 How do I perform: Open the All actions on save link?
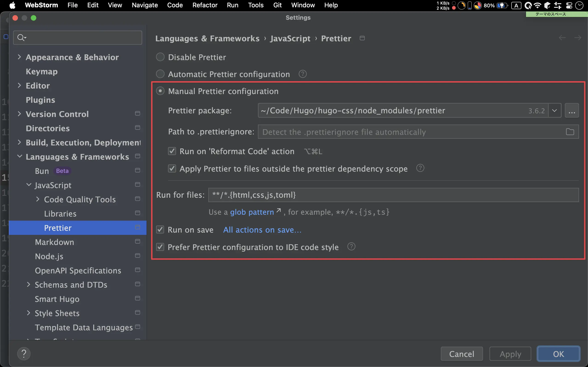coord(262,230)
